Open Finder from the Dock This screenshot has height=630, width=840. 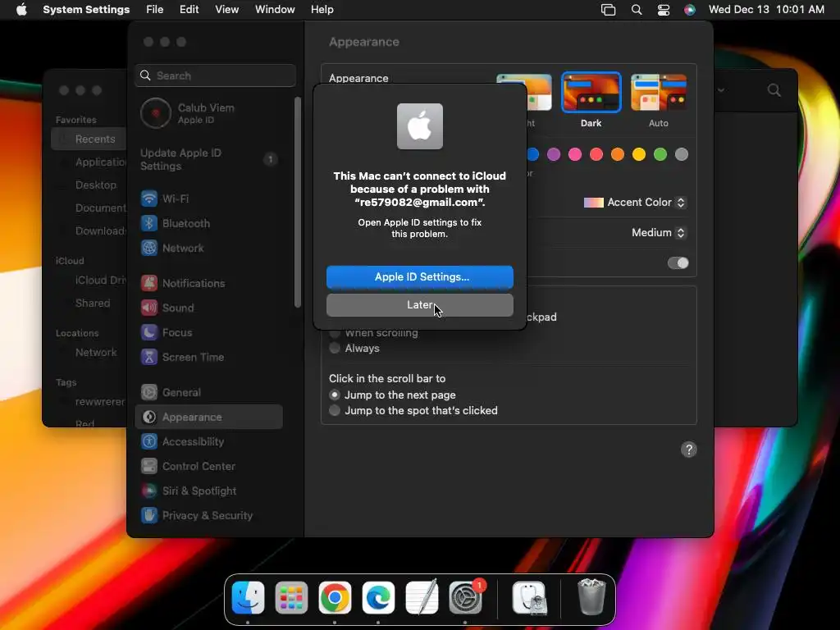248,597
